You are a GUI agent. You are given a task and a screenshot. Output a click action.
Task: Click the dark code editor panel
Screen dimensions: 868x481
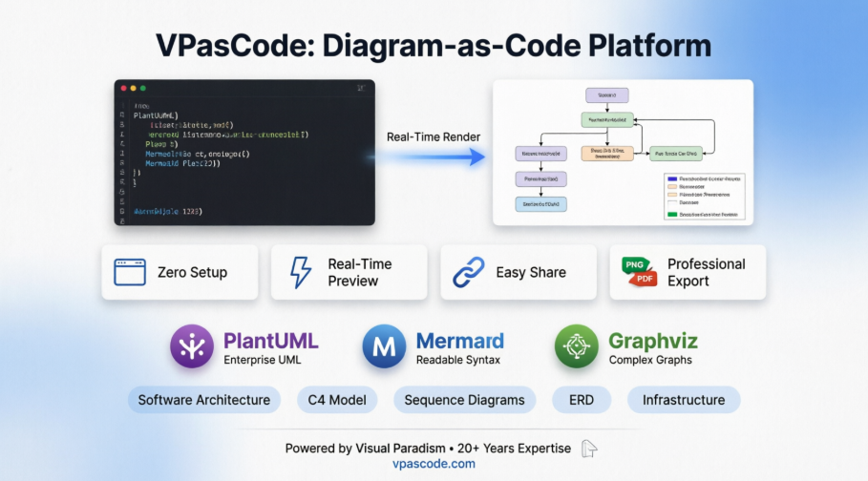point(244,152)
